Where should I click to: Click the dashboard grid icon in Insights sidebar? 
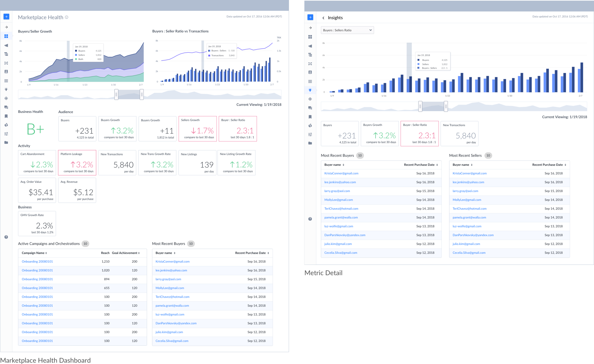click(x=310, y=37)
